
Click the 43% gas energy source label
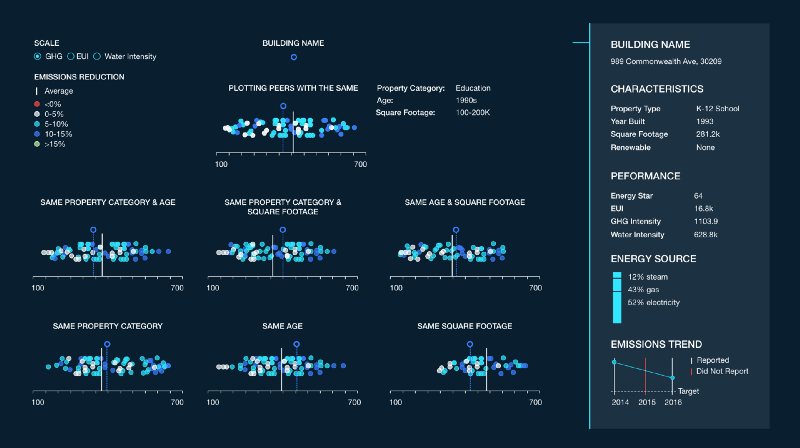(x=643, y=290)
